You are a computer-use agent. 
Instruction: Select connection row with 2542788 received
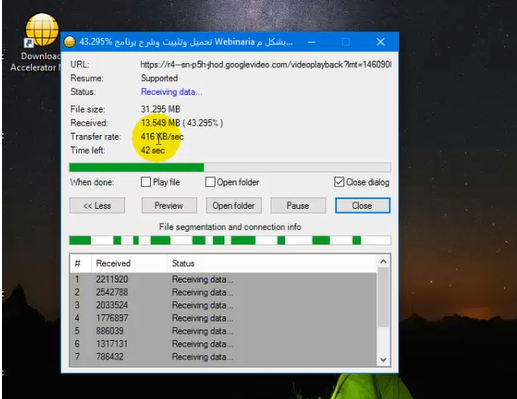pos(223,292)
